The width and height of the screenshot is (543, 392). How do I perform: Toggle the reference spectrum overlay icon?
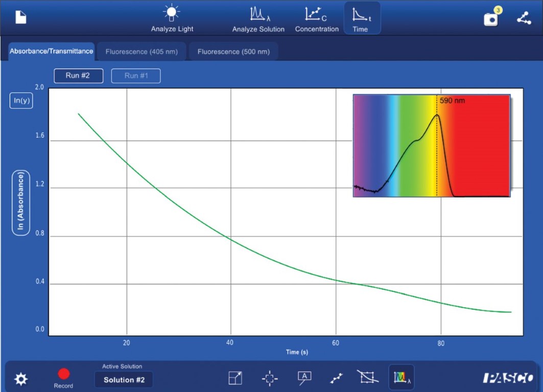(402, 378)
